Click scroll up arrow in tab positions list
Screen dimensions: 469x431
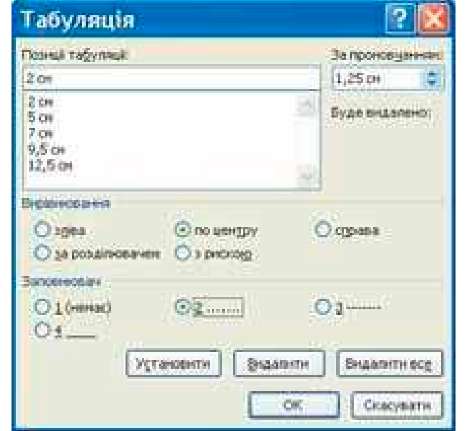coord(306,106)
